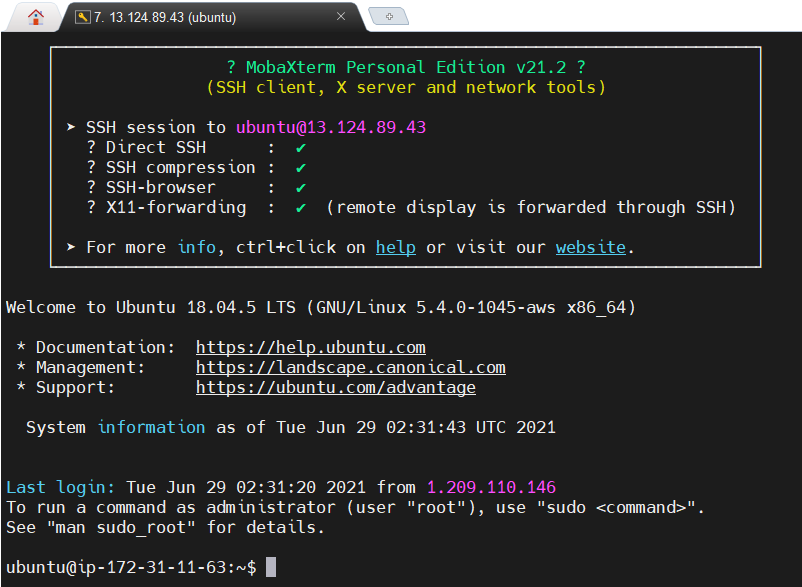Click the remote display forwarded through SSH note

pyautogui.click(x=531, y=208)
